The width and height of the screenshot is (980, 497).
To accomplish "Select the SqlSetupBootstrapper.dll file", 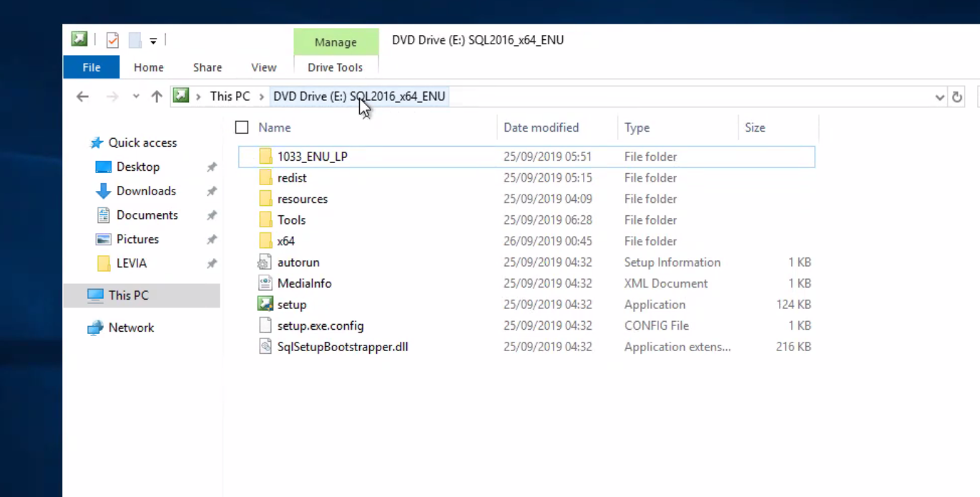I will (x=342, y=346).
